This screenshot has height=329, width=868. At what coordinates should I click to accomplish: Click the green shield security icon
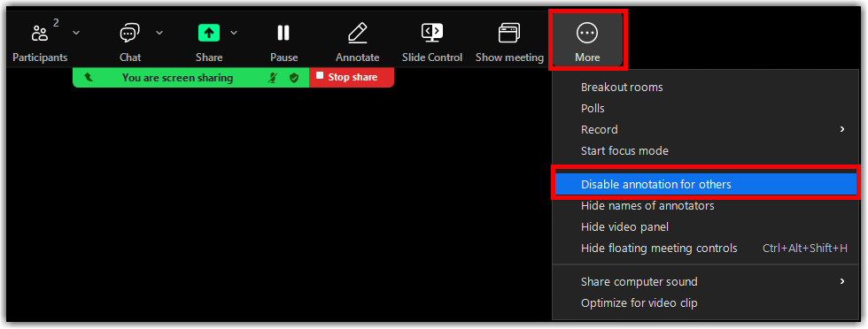tap(294, 78)
